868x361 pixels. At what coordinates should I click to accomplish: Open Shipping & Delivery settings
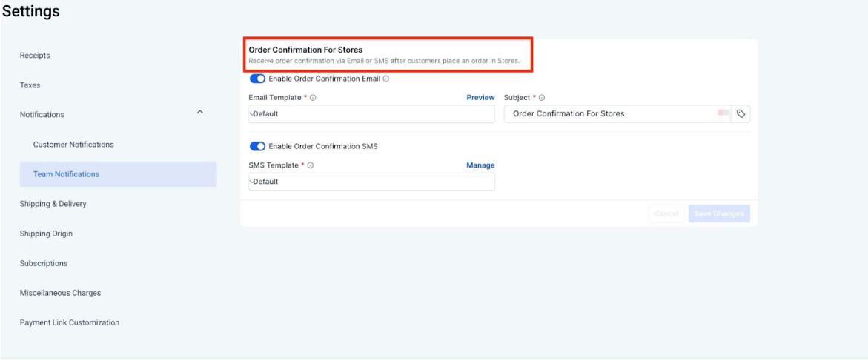coord(53,204)
